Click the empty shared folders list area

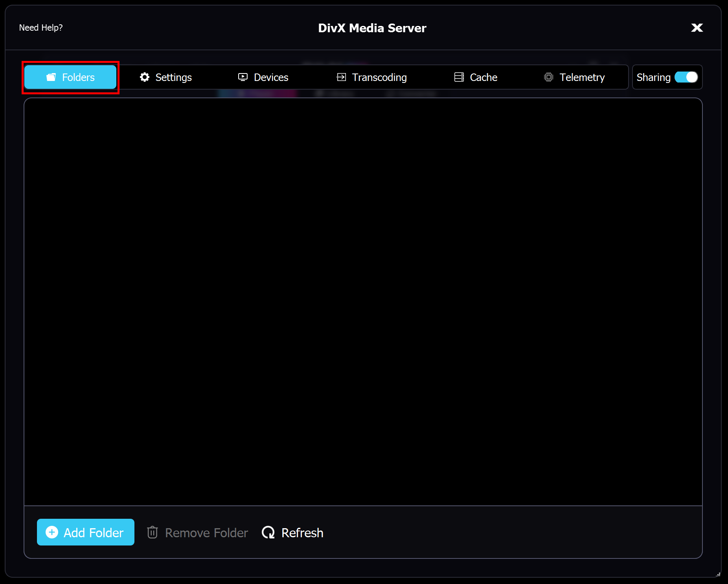pos(363,302)
